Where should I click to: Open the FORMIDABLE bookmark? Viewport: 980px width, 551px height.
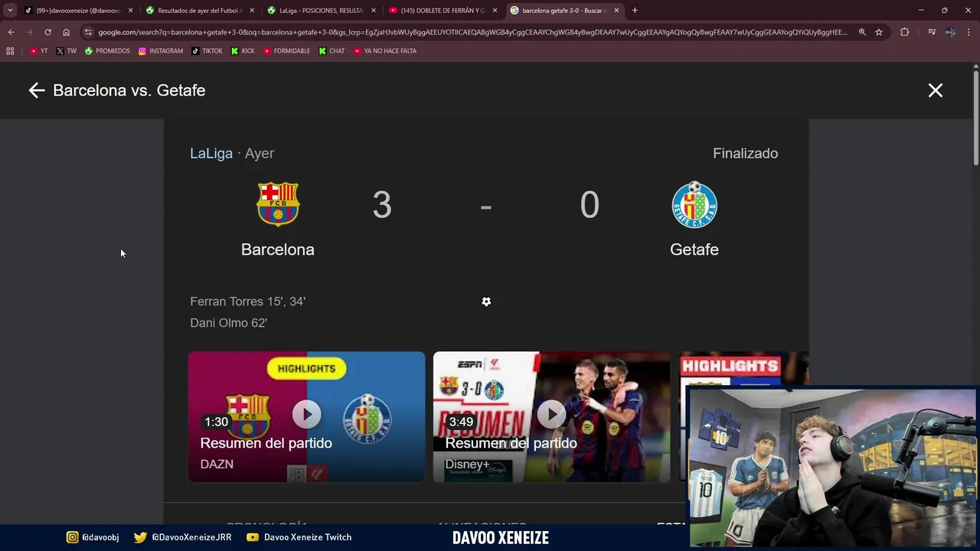[287, 51]
